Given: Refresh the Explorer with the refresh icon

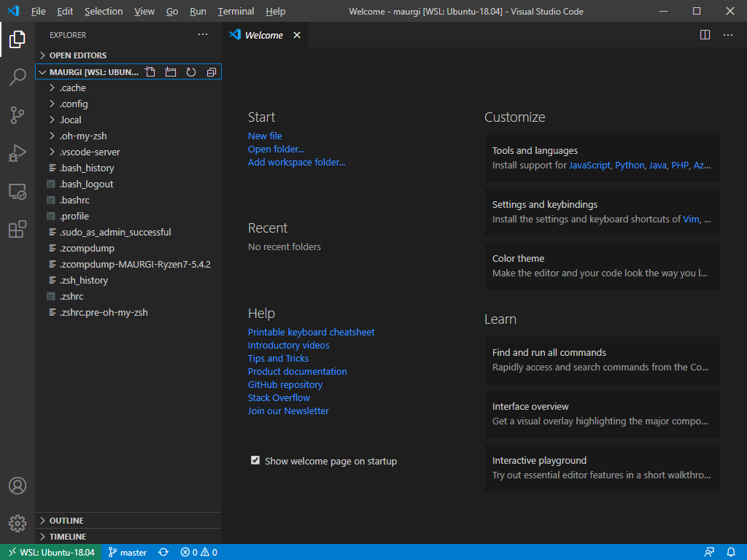Looking at the screenshot, I should [x=191, y=71].
